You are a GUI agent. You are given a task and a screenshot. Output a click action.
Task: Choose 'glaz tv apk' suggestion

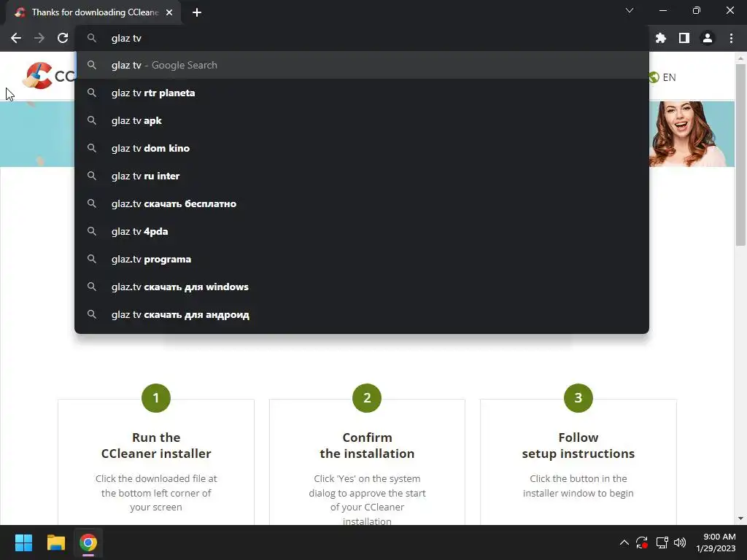tap(362, 120)
